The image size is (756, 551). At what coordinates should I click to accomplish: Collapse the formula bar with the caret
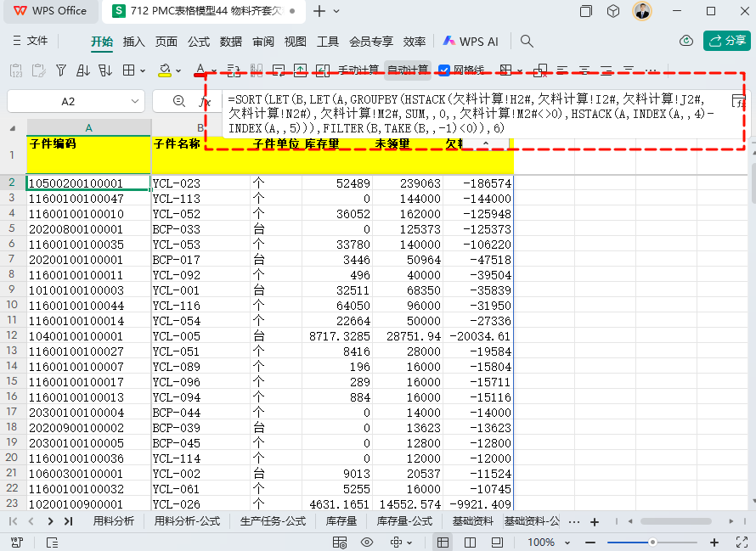tap(486, 143)
